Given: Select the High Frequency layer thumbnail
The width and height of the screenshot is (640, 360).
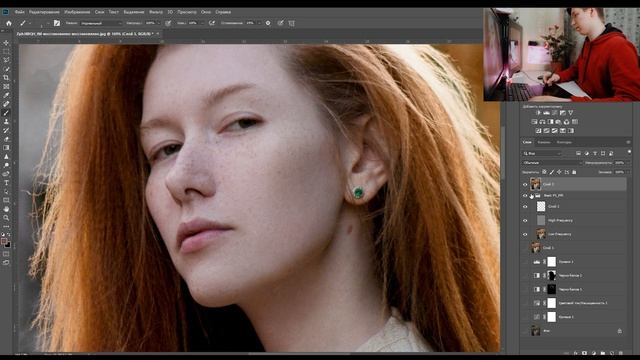Looking at the screenshot, I should tap(541, 220).
